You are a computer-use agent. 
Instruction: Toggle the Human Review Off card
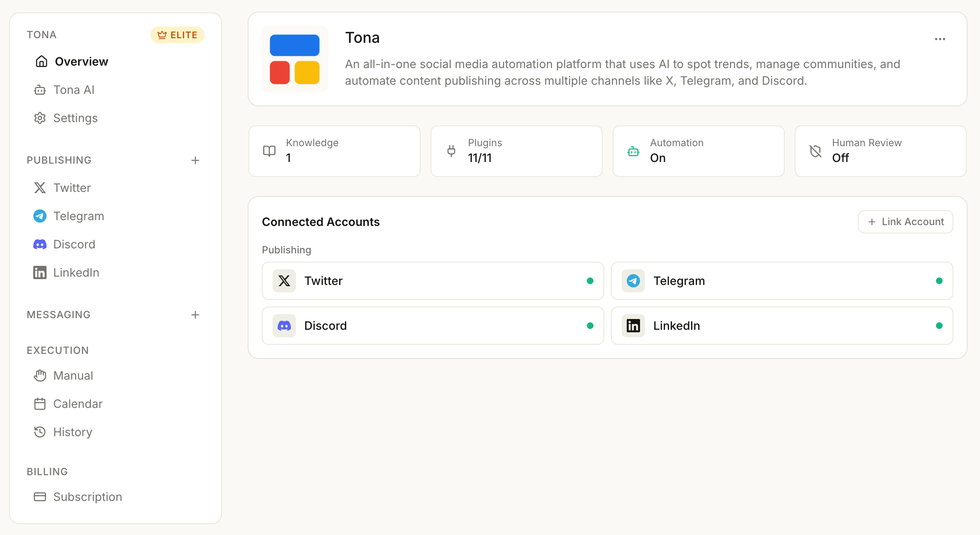[880, 151]
